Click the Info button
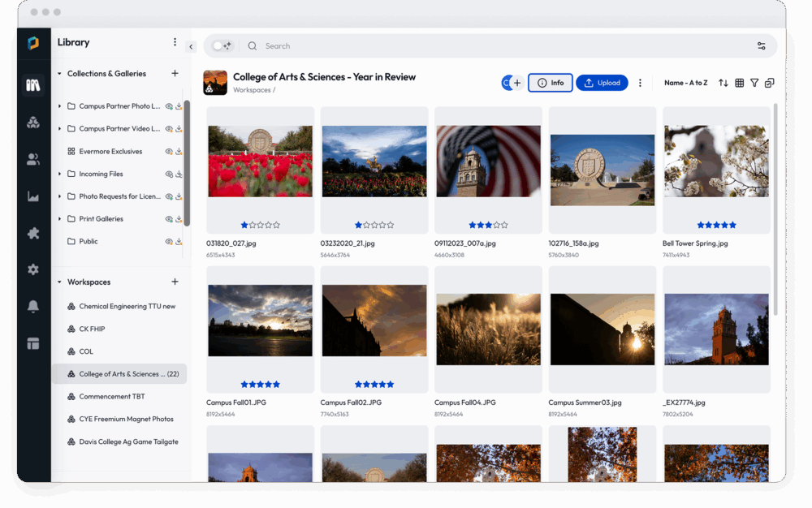The width and height of the screenshot is (812, 508). (x=551, y=83)
